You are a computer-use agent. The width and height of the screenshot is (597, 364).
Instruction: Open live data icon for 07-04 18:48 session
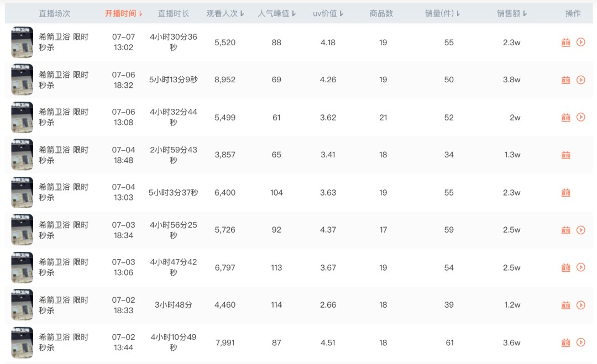pyautogui.click(x=566, y=155)
